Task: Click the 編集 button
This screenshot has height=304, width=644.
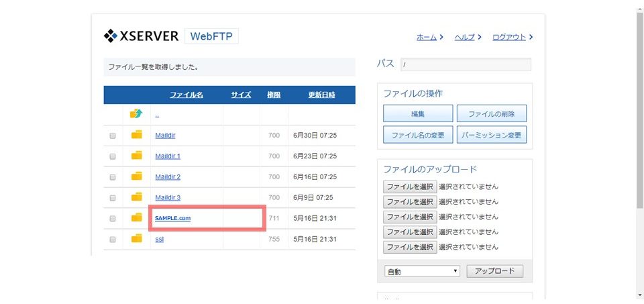Action: point(418,113)
